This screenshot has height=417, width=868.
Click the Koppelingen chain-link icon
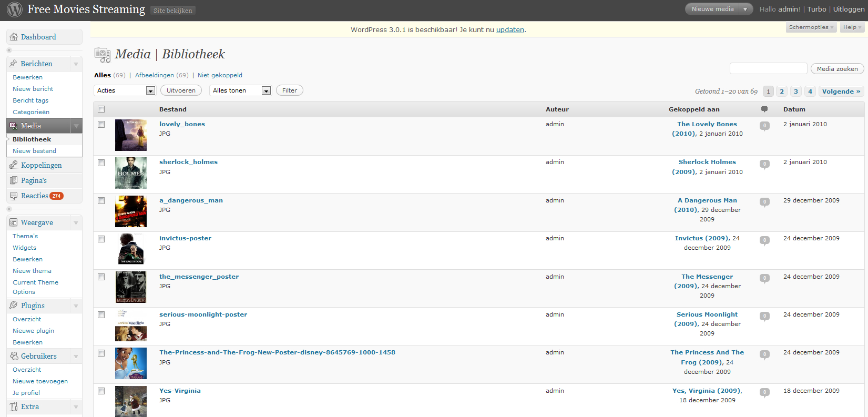point(14,165)
